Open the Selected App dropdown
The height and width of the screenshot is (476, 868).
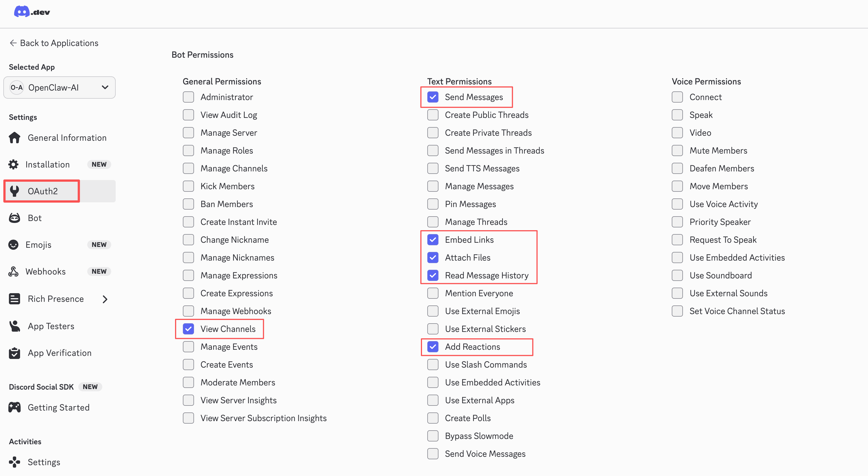59,87
